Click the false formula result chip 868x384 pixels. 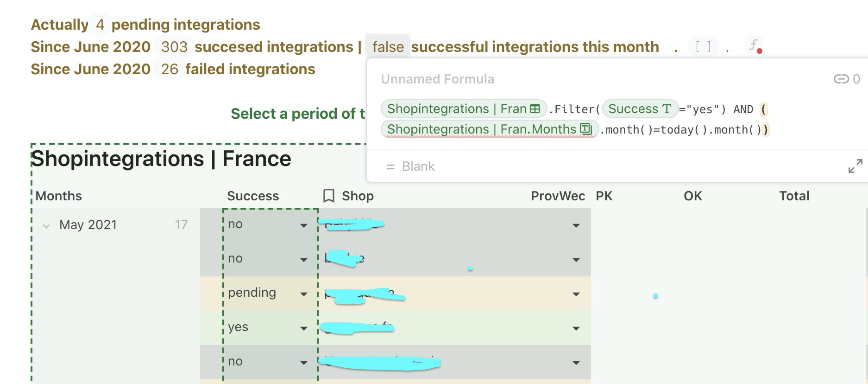tap(388, 47)
